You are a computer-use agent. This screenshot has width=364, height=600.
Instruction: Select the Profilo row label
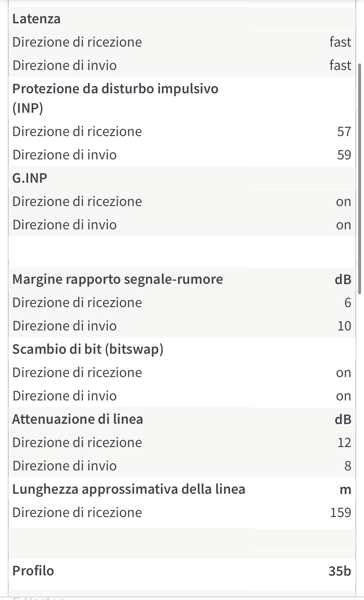(33, 571)
